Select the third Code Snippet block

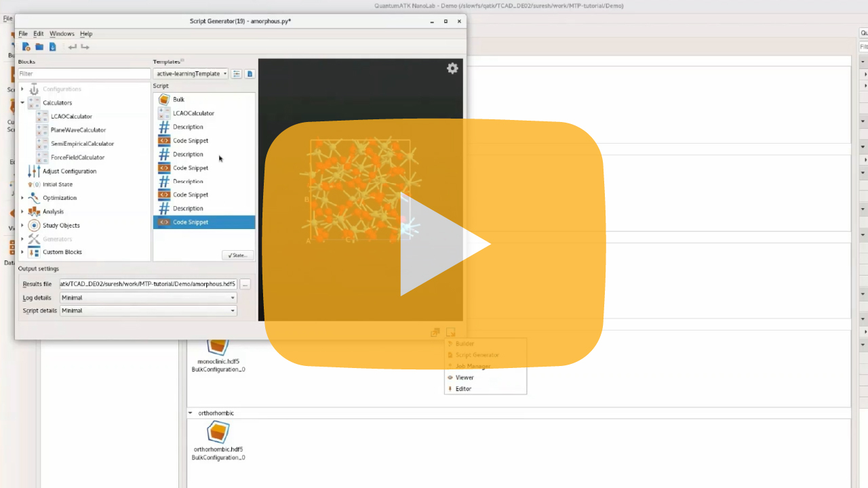pyautogui.click(x=204, y=195)
